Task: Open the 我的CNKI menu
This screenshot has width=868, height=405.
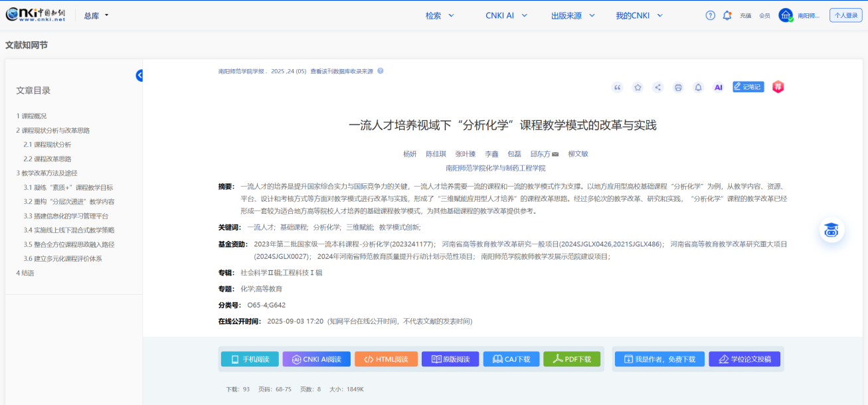Action: click(x=638, y=15)
